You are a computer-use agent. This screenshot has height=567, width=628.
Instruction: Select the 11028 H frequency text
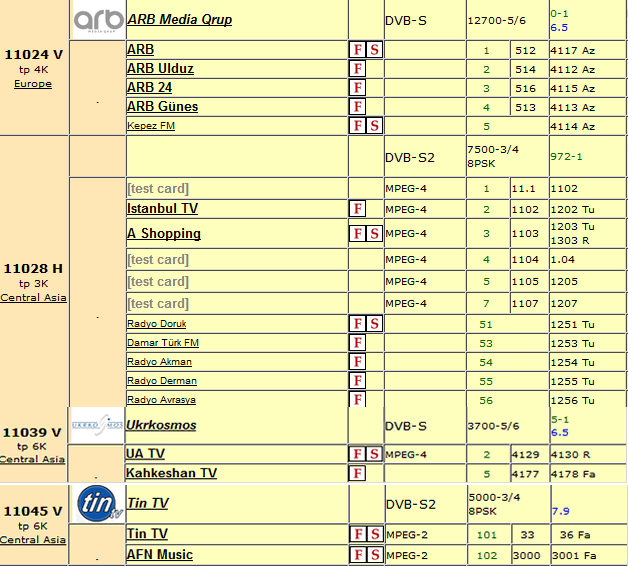pyautogui.click(x=33, y=269)
